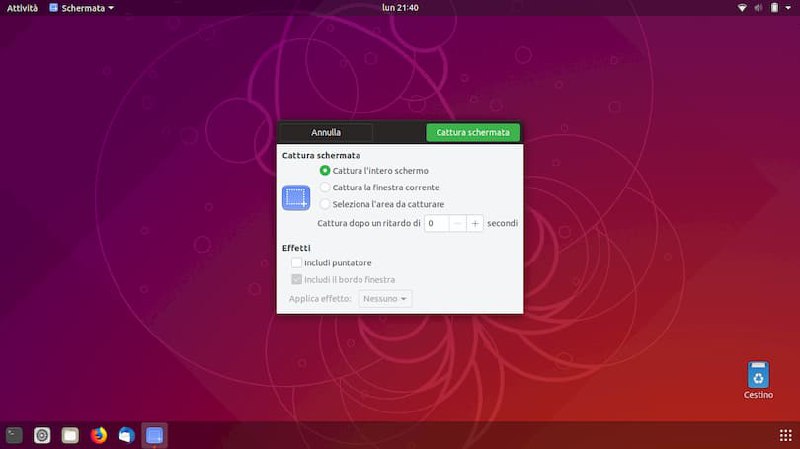This screenshot has height=449, width=800.
Task: Open the clock lun 21:40 calendar
Action: click(400, 8)
